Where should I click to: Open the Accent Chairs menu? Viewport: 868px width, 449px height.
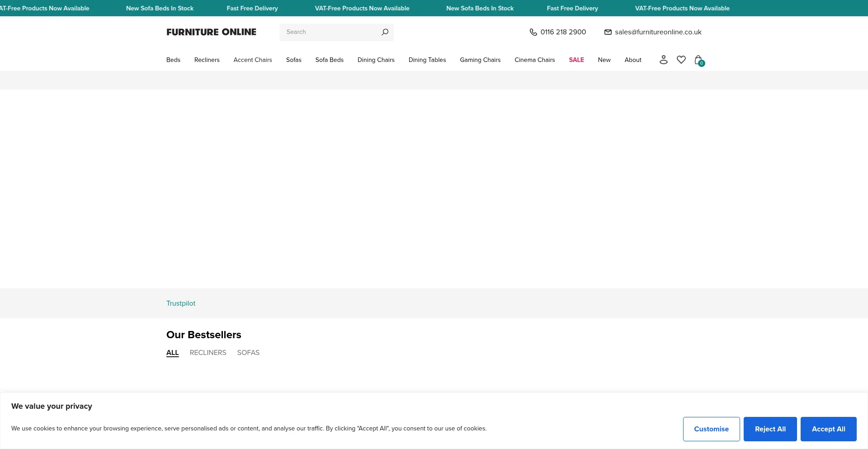pyautogui.click(x=253, y=60)
